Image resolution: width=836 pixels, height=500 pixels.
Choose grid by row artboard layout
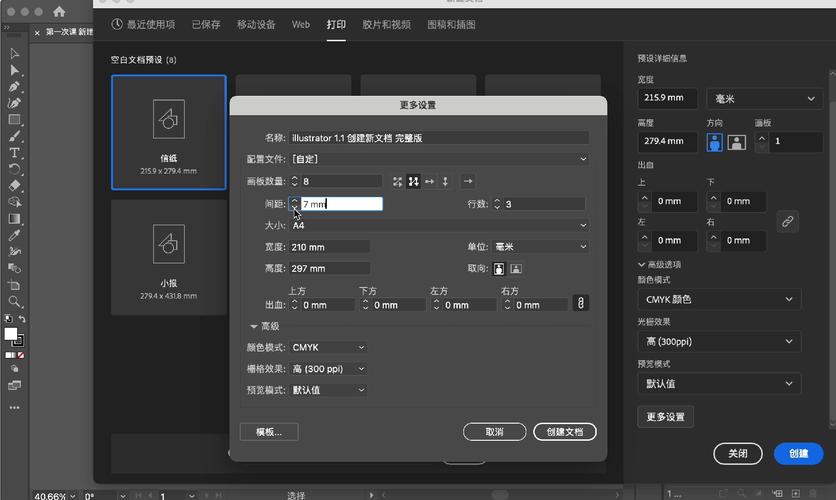[397, 182]
